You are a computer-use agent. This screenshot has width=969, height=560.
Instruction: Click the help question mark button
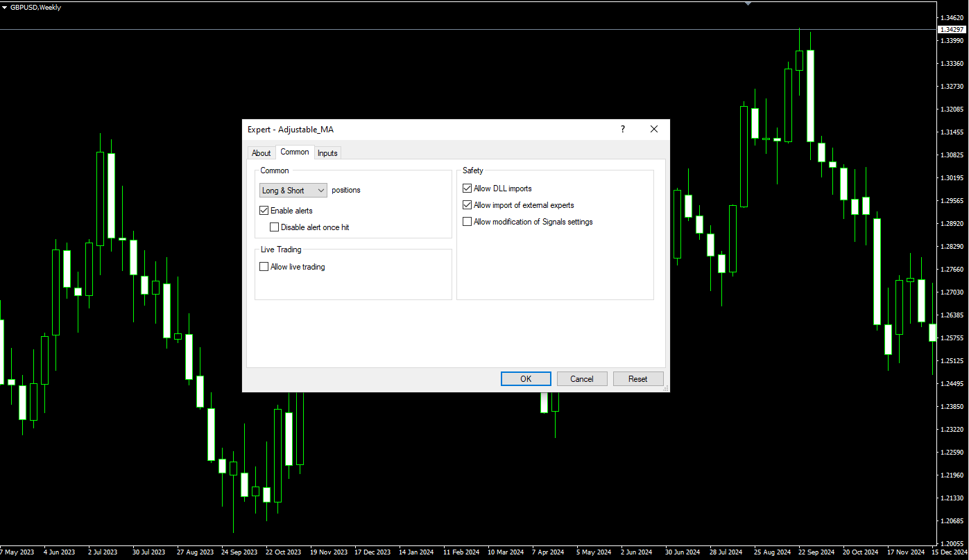click(622, 129)
